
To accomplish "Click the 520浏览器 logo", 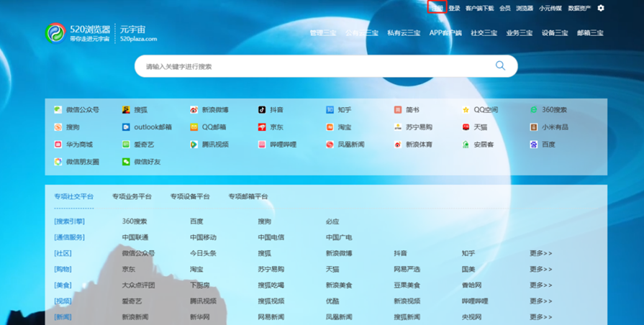I will point(55,33).
